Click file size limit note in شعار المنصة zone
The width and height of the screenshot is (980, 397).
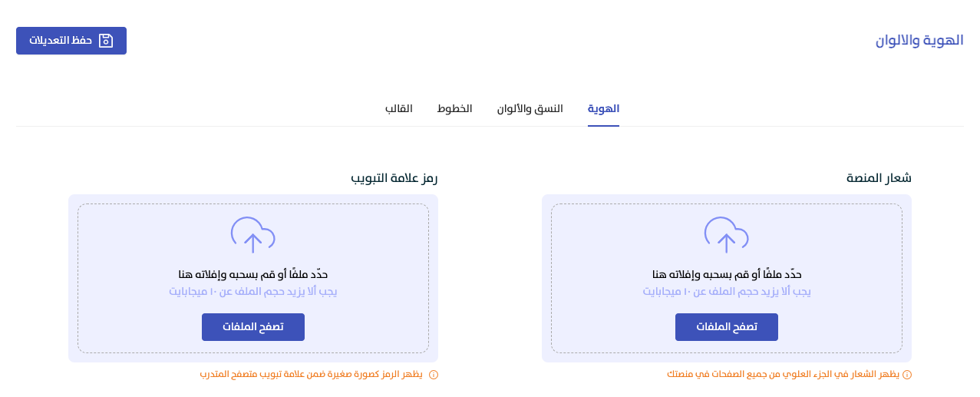pos(727,292)
